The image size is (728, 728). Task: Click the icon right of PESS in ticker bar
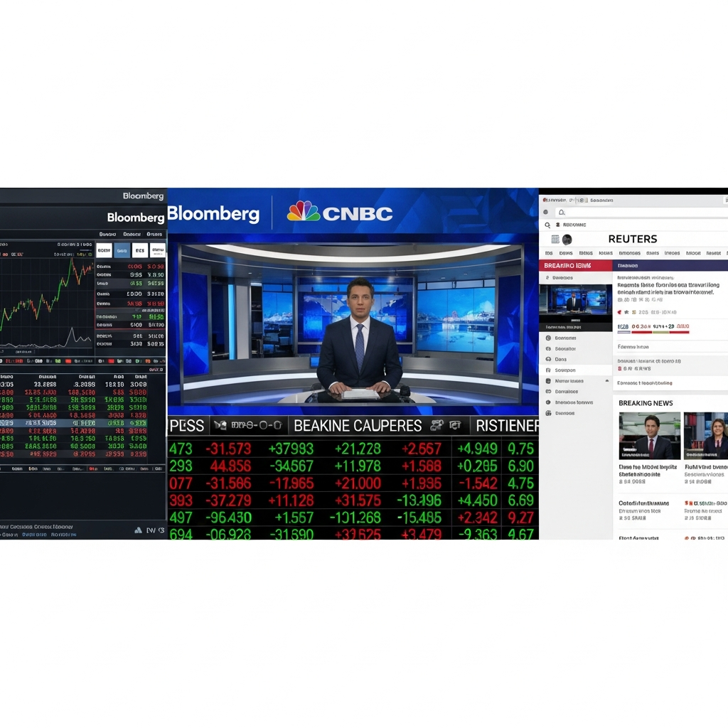pos(220,426)
